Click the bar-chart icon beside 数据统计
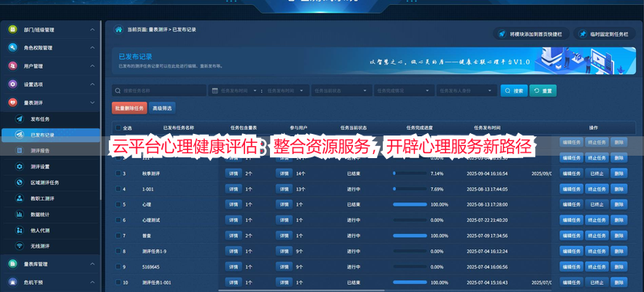 19,215
